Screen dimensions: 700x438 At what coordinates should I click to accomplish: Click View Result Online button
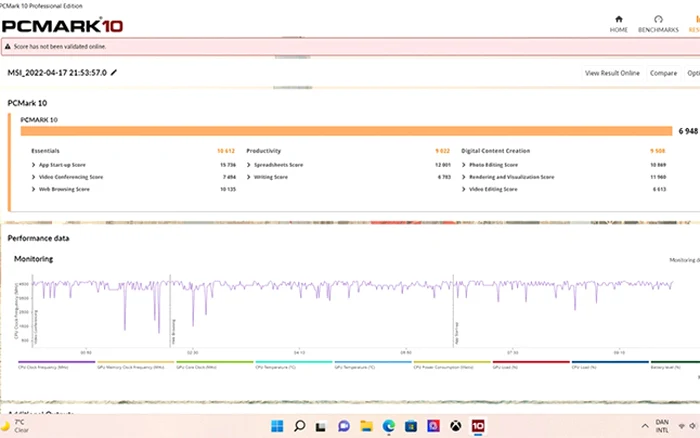point(612,73)
